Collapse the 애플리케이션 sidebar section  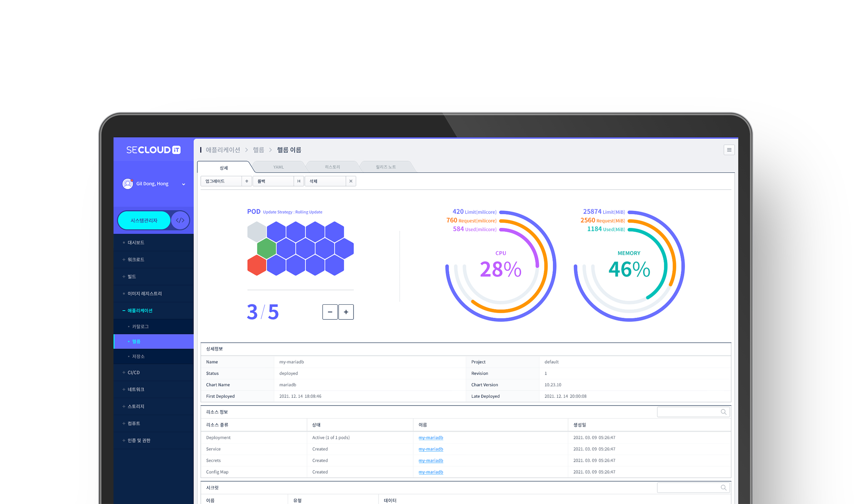pyautogui.click(x=140, y=310)
